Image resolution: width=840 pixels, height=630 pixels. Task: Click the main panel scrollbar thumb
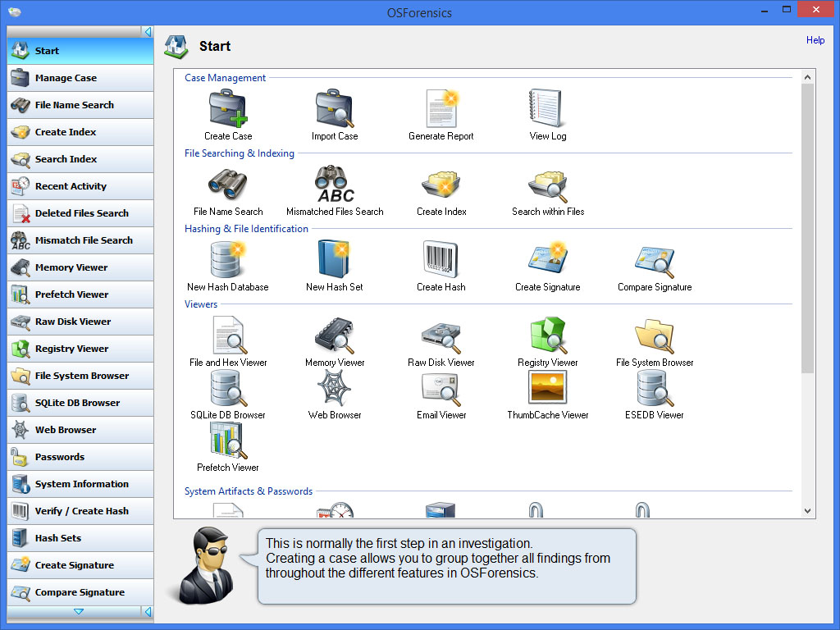(x=807, y=228)
